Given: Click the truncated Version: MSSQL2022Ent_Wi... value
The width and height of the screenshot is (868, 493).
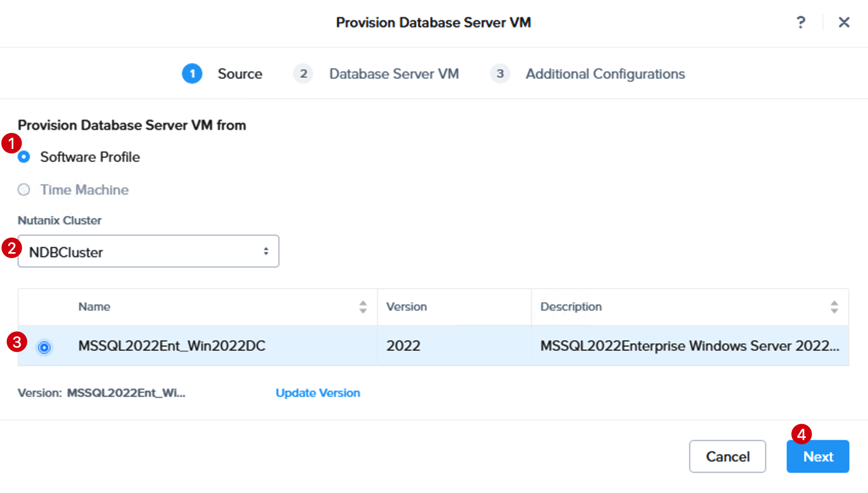Looking at the screenshot, I should pos(126,393).
